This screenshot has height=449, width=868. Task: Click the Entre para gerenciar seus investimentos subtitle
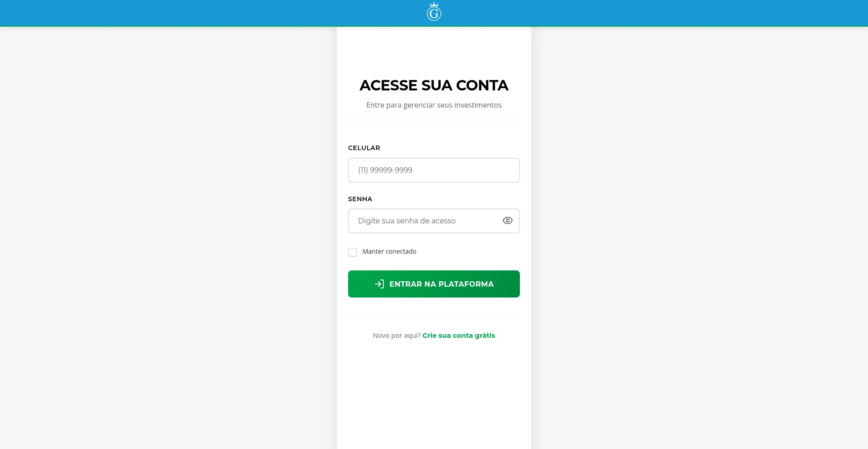434,105
